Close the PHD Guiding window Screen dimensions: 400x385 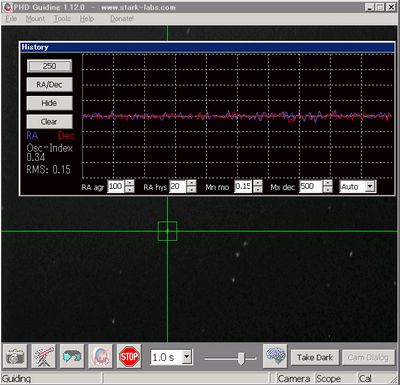(391, 7)
